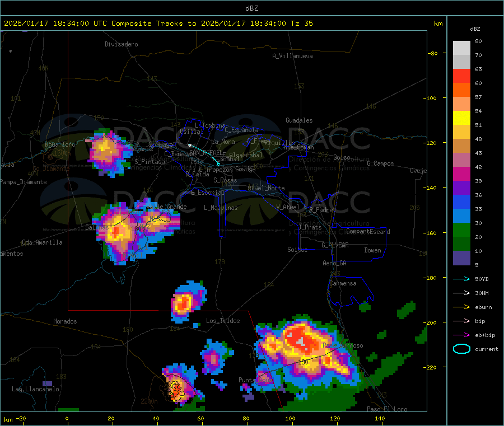Viewport: 504px width, 426px height.
Task: Click the yellow eburn arrow in legend
Action: coord(461,307)
